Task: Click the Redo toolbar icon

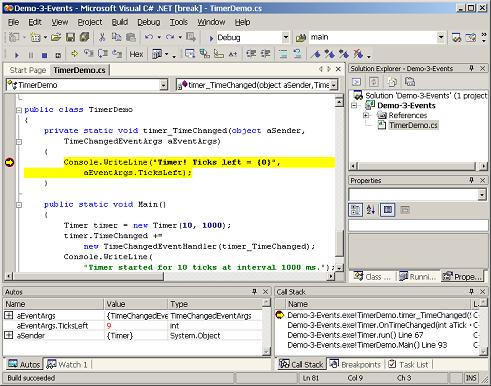Action: click(x=170, y=37)
